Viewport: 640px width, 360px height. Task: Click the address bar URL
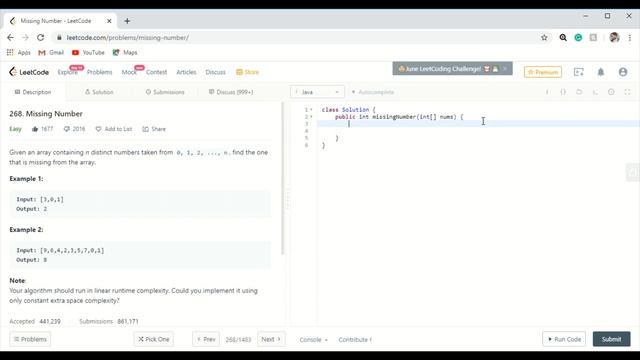pyautogui.click(x=127, y=38)
